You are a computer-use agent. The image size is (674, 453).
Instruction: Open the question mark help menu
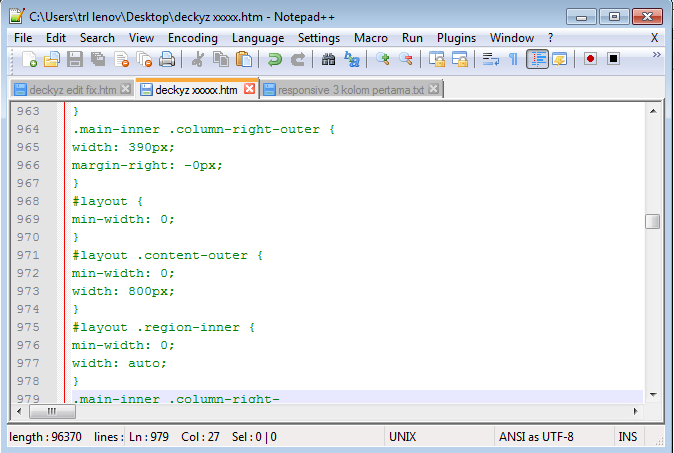click(x=551, y=38)
